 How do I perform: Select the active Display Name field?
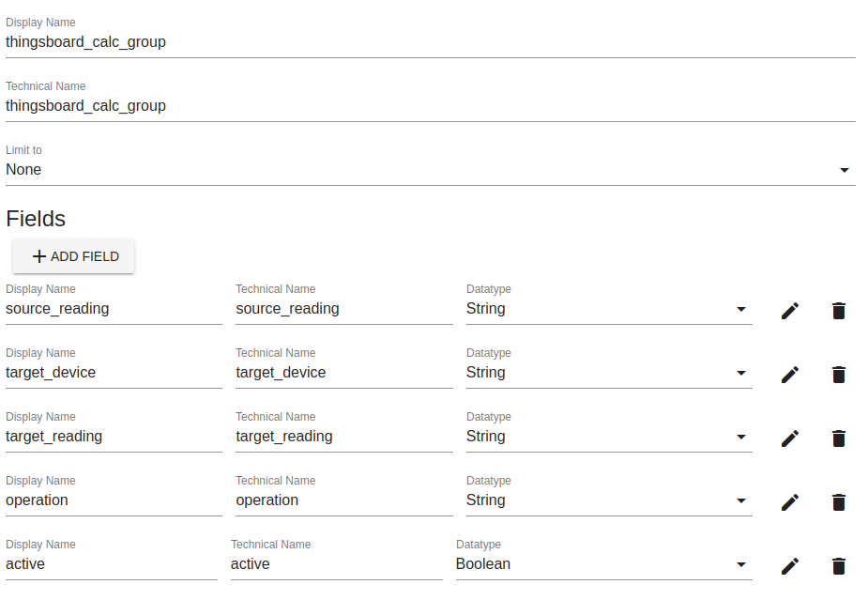pyautogui.click(x=111, y=564)
